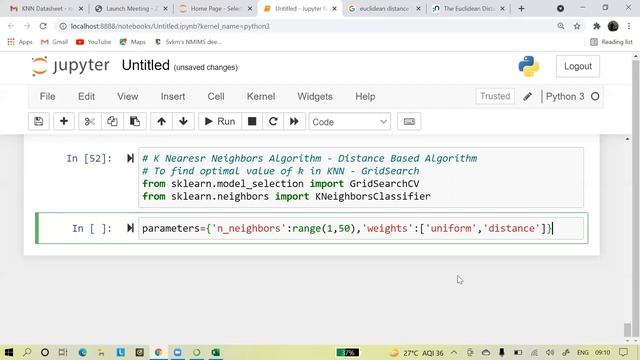Insert a new cell below with plus icon
640x360 pixels.
(64, 122)
